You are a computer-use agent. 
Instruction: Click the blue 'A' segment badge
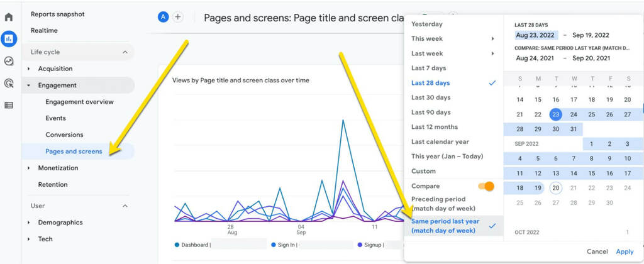[x=163, y=17]
